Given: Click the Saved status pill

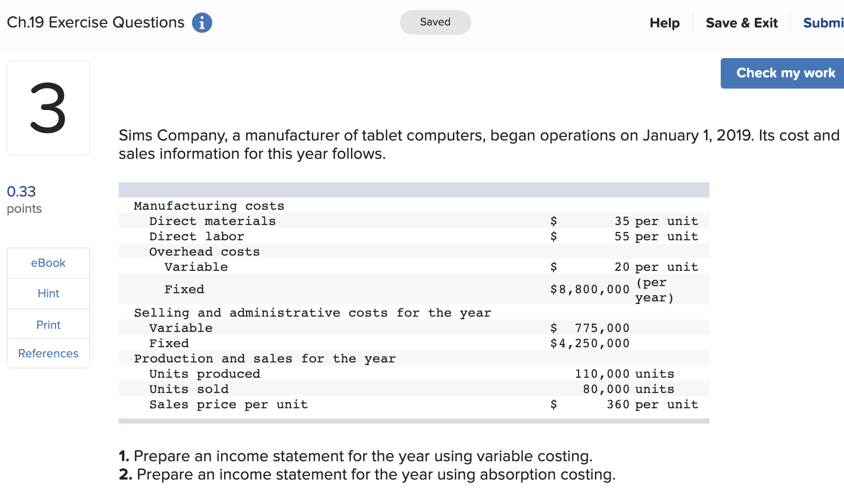Looking at the screenshot, I should [x=435, y=22].
